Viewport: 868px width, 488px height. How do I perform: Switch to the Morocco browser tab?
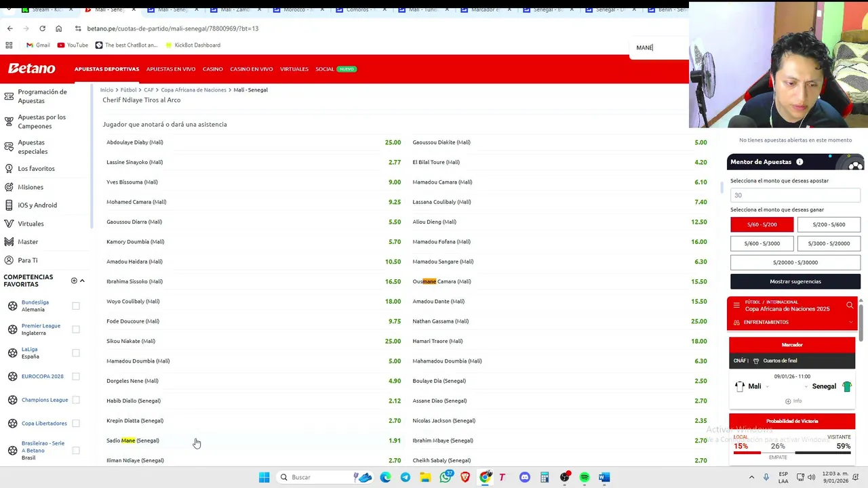298,9
